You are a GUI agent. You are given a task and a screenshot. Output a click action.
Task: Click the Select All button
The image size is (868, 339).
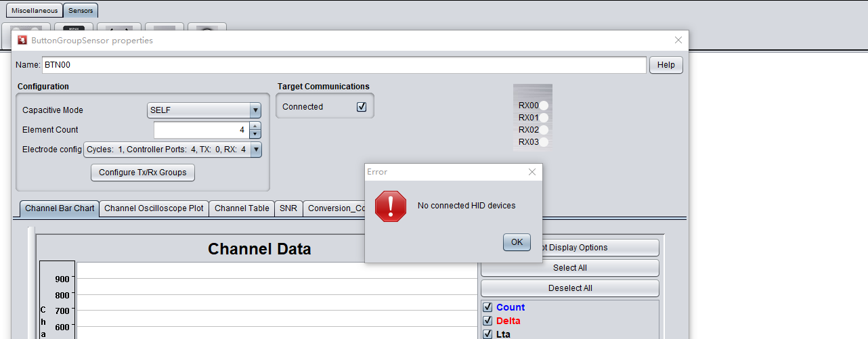(570, 268)
